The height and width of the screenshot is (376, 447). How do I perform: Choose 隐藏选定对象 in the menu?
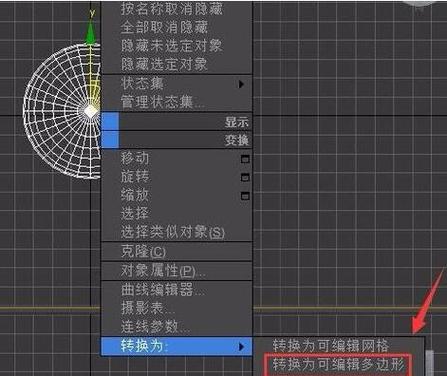point(177,64)
